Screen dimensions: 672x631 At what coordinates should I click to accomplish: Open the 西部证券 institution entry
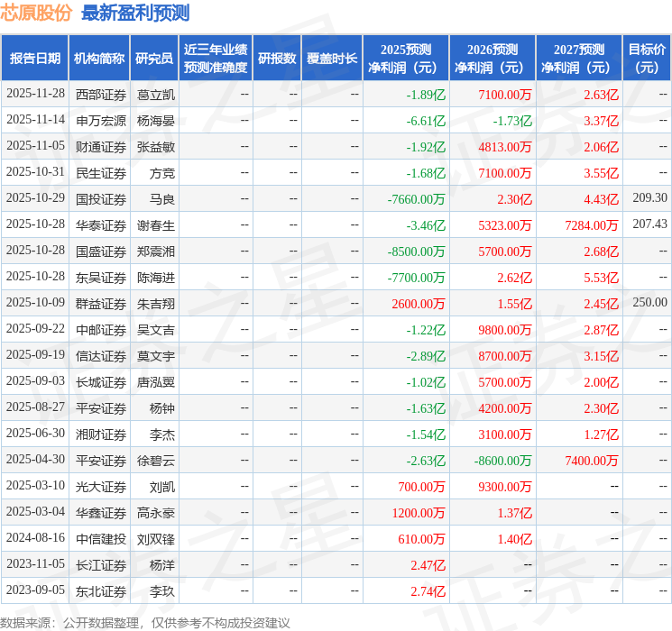tap(101, 94)
